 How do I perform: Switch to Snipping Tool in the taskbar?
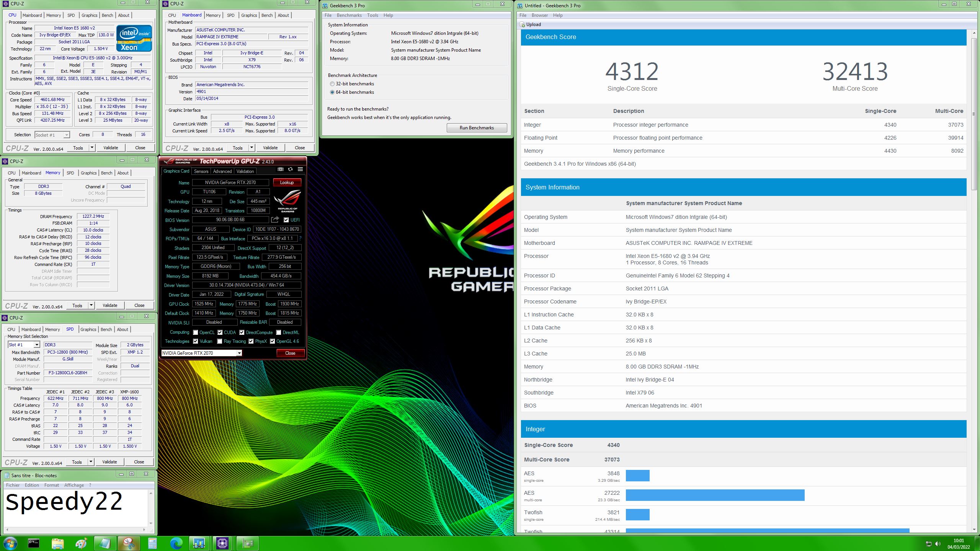(129, 543)
